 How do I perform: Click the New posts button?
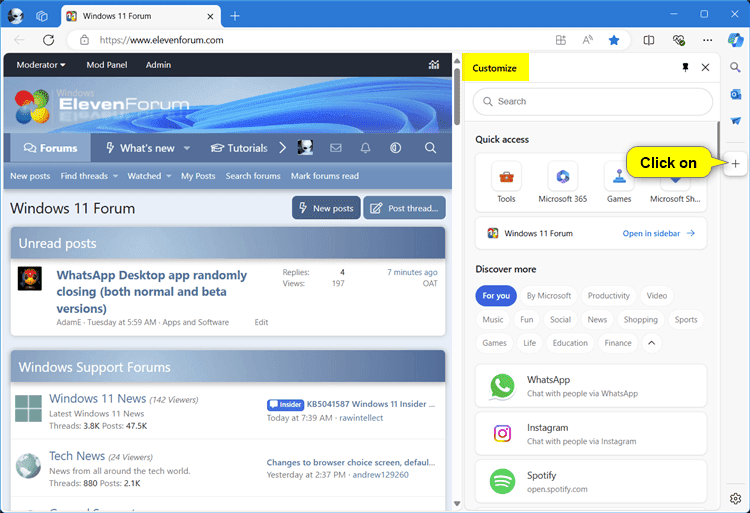click(x=326, y=208)
